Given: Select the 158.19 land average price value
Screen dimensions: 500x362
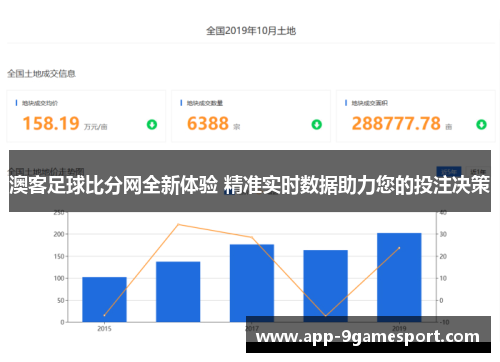Looking at the screenshot, I should click(x=51, y=123).
